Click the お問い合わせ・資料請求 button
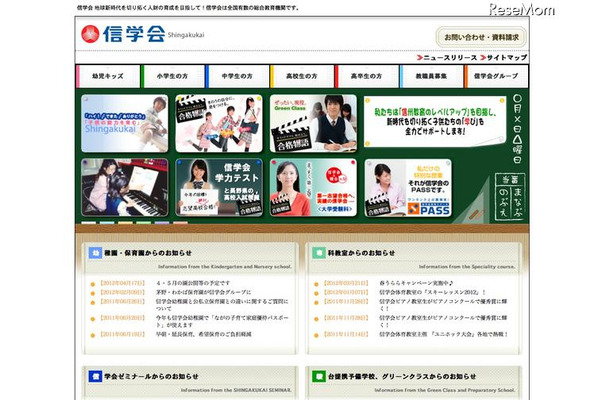 pyautogui.click(x=481, y=37)
